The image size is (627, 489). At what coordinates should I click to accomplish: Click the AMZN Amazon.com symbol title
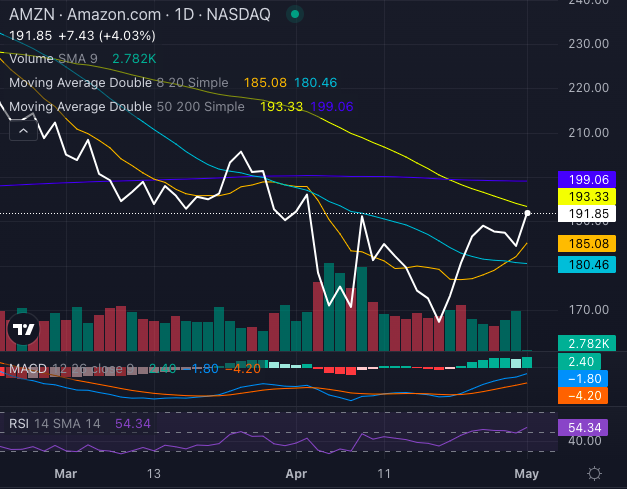140,15
